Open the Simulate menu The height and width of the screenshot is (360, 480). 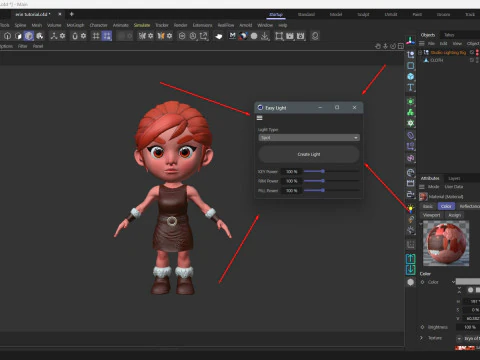pos(142,25)
